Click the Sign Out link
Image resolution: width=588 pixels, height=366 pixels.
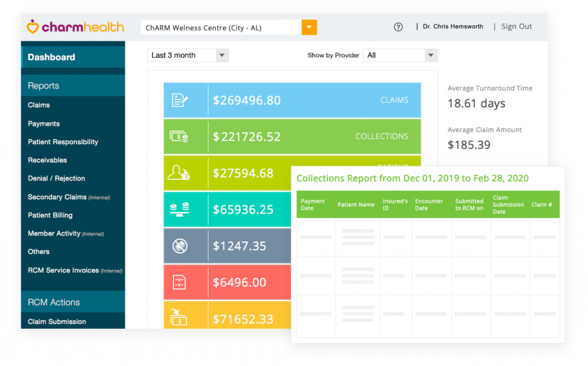[x=517, y=26]
